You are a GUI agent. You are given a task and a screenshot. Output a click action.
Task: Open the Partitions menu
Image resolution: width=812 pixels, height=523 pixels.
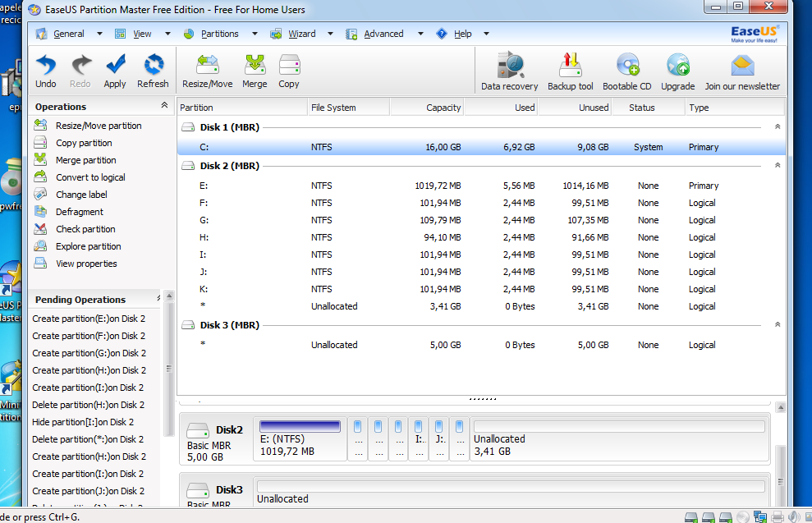pyautogui.click(x=219, y=34)
